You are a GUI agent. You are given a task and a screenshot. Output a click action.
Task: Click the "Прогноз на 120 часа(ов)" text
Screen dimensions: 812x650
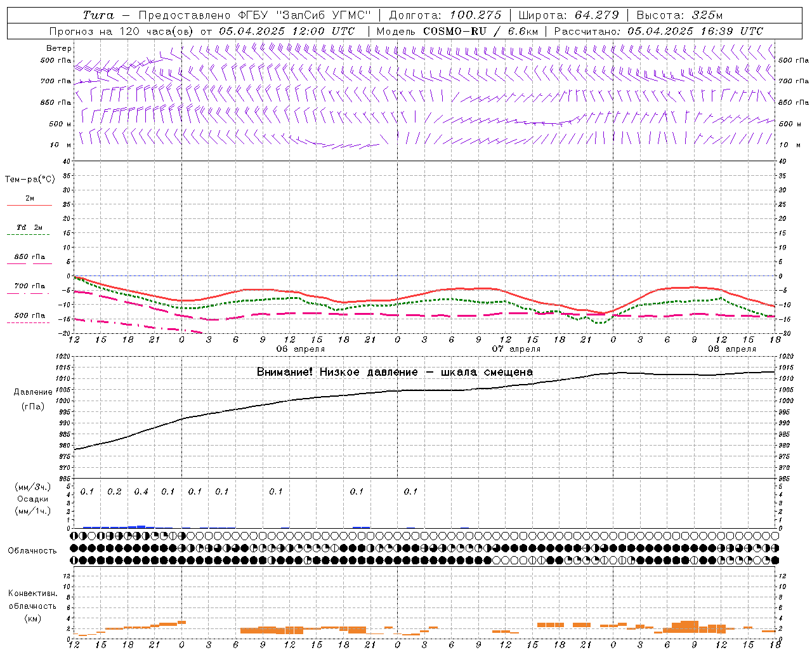tap(121, 31)
